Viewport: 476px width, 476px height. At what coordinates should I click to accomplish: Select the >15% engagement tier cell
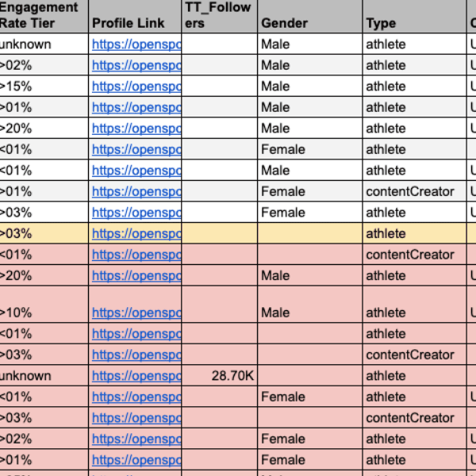(44, 86)
